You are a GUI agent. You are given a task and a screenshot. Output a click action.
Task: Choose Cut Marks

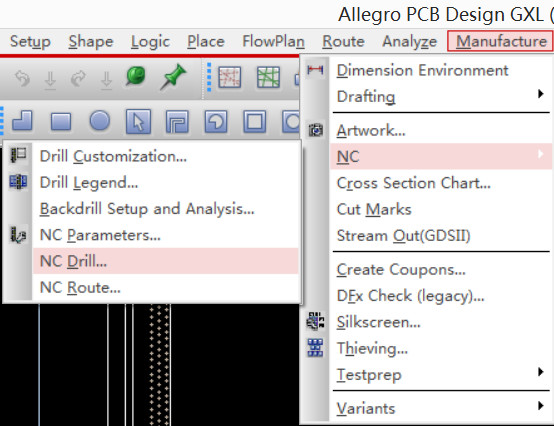441,209
